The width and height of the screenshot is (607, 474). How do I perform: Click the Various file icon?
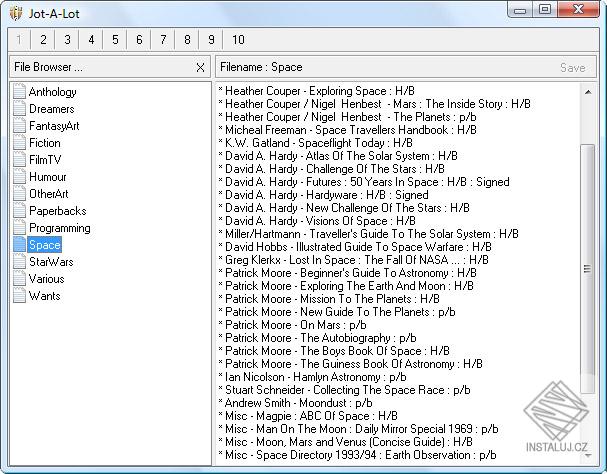pyautogui.click(x=19, y=279)
